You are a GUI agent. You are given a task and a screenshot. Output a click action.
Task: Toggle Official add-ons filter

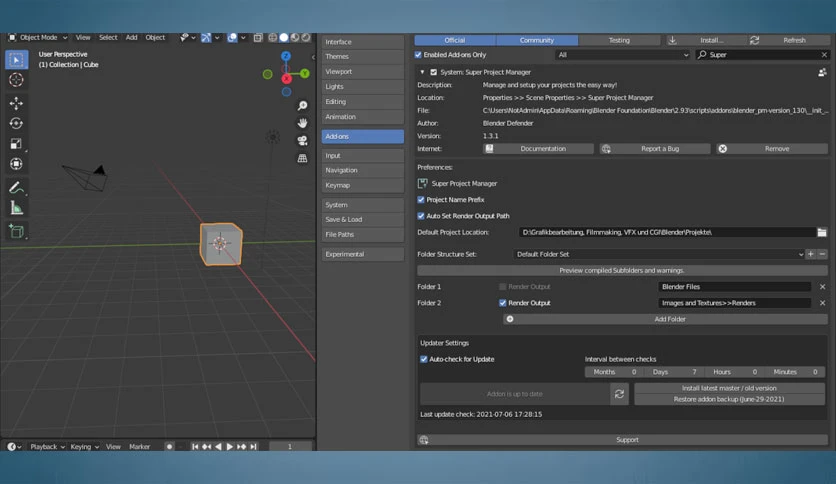[455, 41]
